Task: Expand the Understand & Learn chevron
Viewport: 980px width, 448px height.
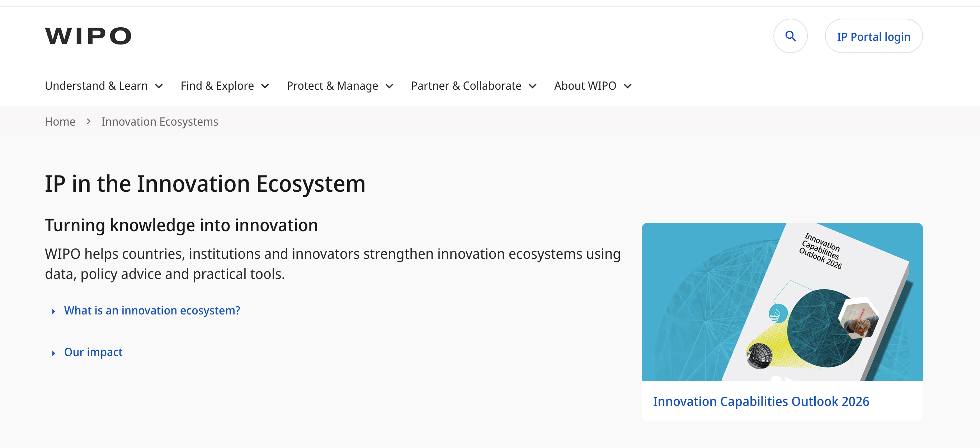Action: click(x=159, y=87)
